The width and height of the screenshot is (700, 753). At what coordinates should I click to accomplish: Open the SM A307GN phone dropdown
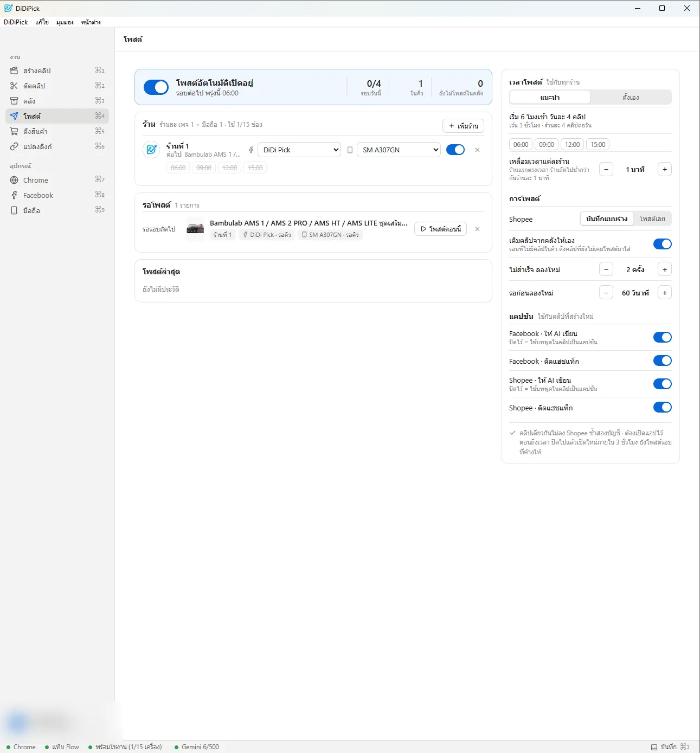(x=399, y=150)
